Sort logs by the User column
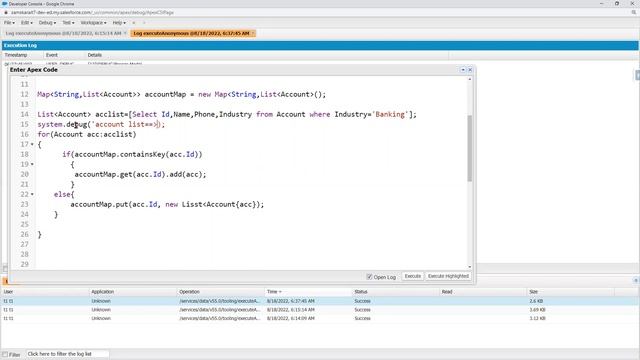 tap(45, 292)
